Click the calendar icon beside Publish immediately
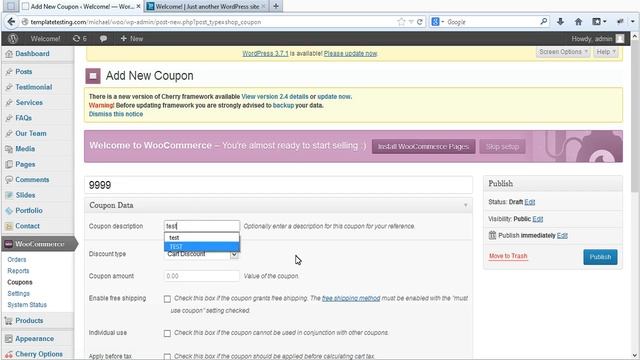 pyautogui.click(x=492, y=235)
